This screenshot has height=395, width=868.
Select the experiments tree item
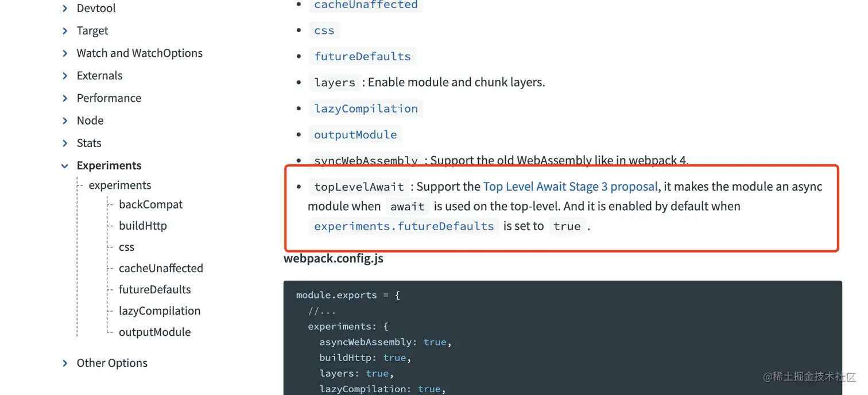pos(120,185)
